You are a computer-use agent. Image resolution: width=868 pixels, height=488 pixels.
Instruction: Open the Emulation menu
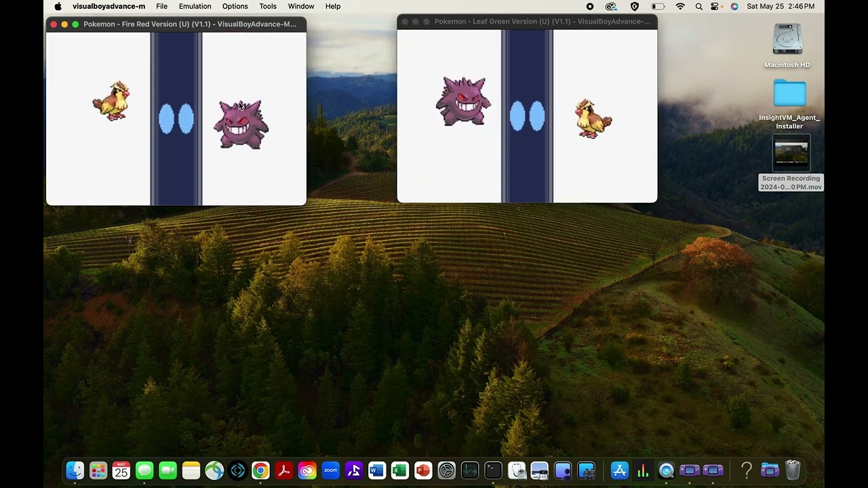point(195,6)
